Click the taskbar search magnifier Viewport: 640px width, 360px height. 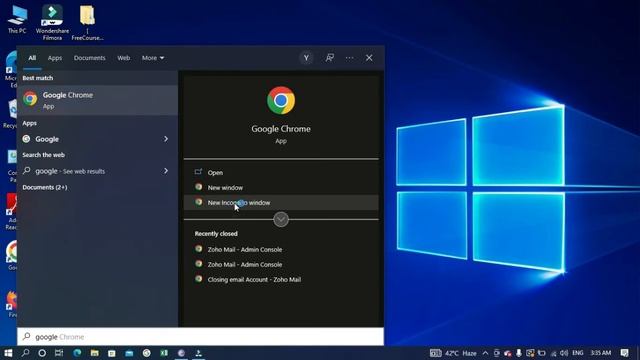(25, 353)
